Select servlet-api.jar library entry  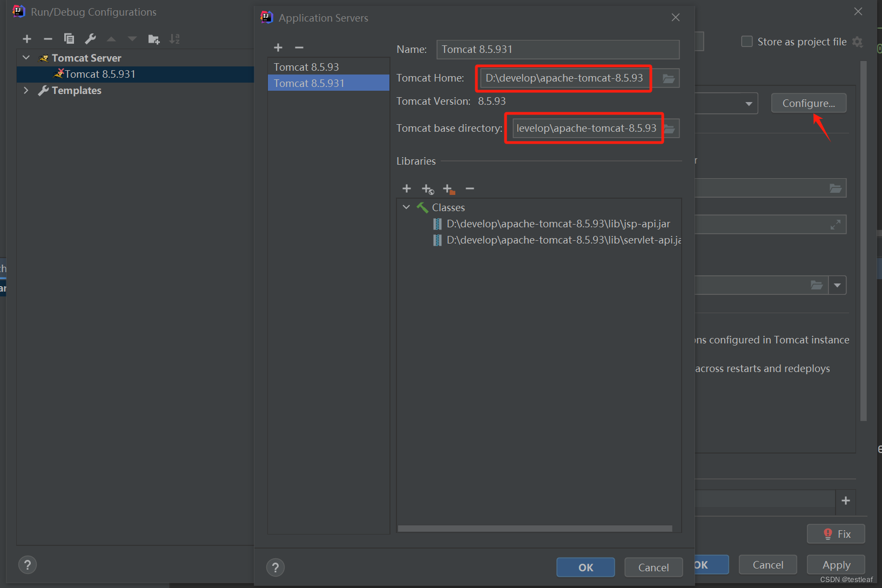point(557,240)
